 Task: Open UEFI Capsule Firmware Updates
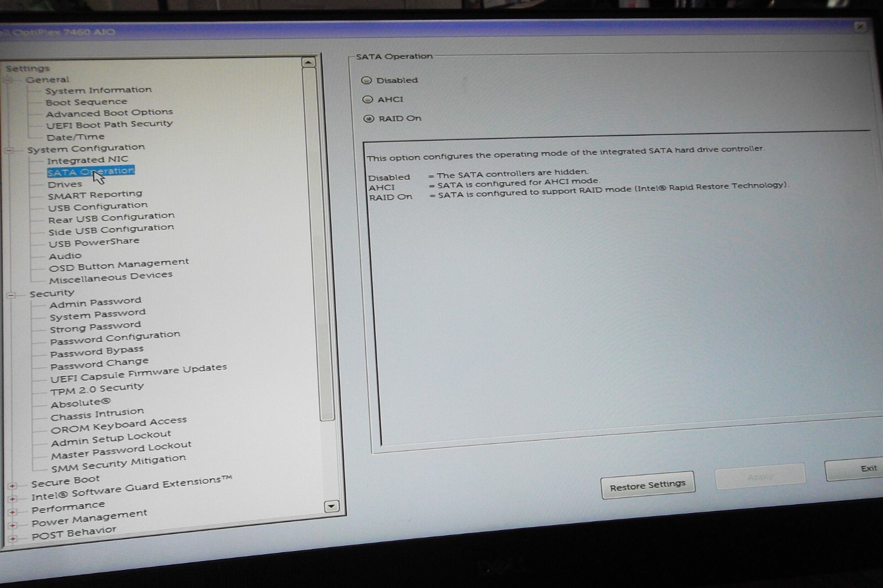pos(139,373)
